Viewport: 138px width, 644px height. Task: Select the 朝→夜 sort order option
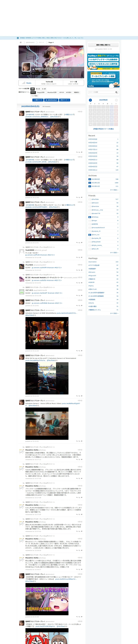38,89
